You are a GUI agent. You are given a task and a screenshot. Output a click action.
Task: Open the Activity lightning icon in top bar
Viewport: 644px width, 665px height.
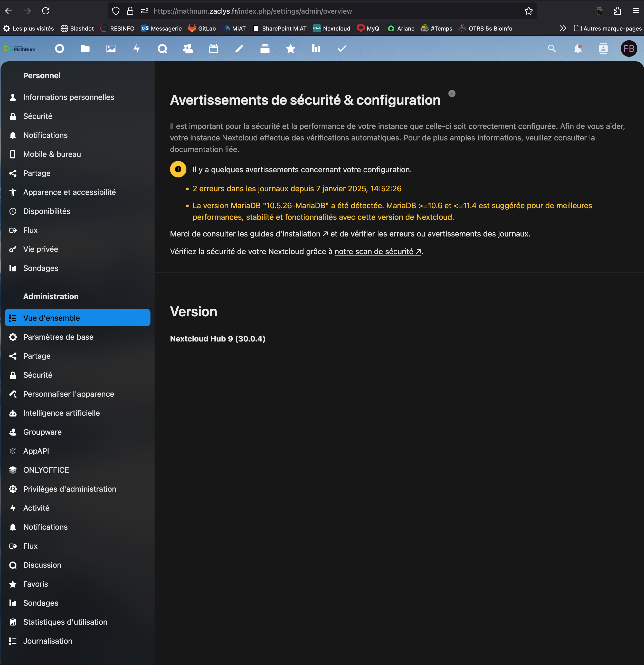pos(137,49)
